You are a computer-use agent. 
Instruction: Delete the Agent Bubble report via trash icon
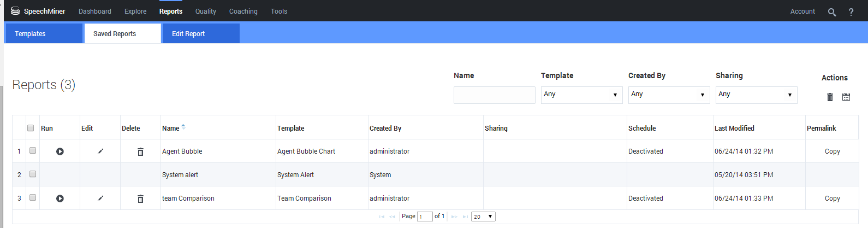pos(140,151)
